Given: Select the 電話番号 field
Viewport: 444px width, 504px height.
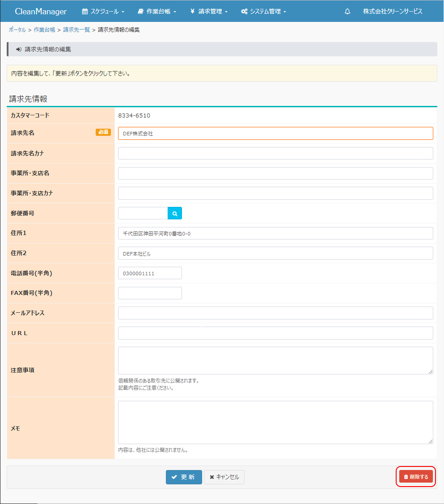Looking at the screenshot, I should 150,273.
